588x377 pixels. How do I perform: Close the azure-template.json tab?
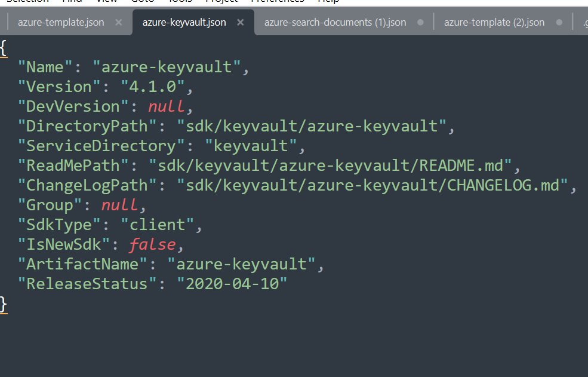pyautogui.click(x=119, y=22)
